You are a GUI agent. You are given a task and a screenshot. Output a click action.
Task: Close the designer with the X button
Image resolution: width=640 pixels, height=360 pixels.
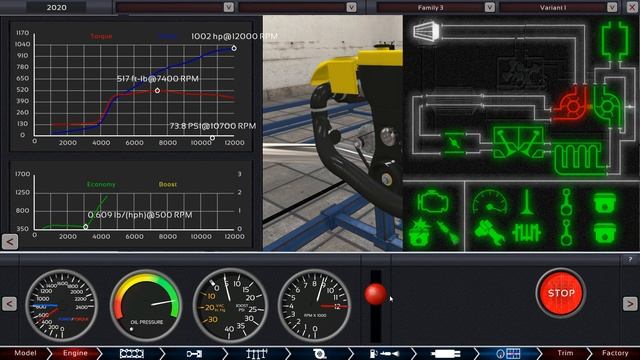pyautogui.click(x=632, y=7)
